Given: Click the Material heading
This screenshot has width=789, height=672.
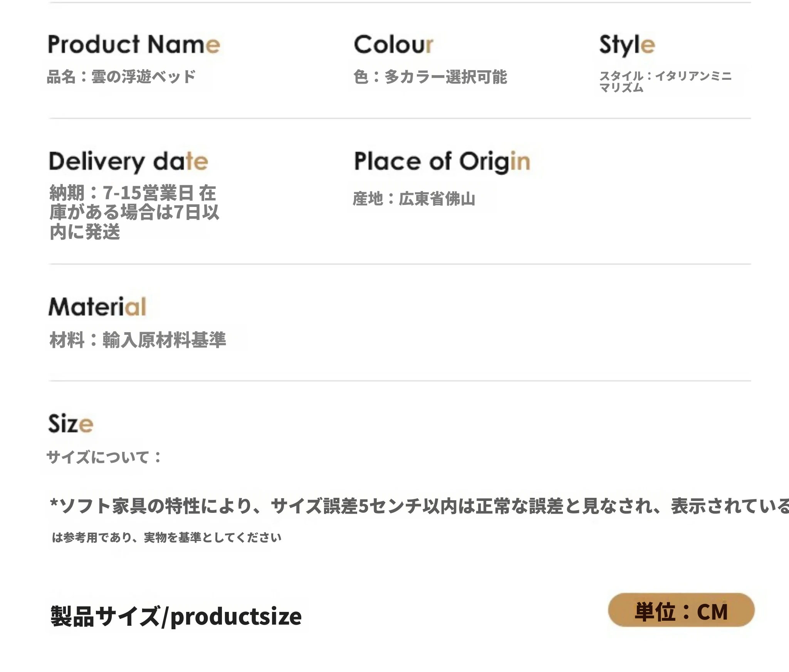Looking at the screenshot, I should [97, 307].
